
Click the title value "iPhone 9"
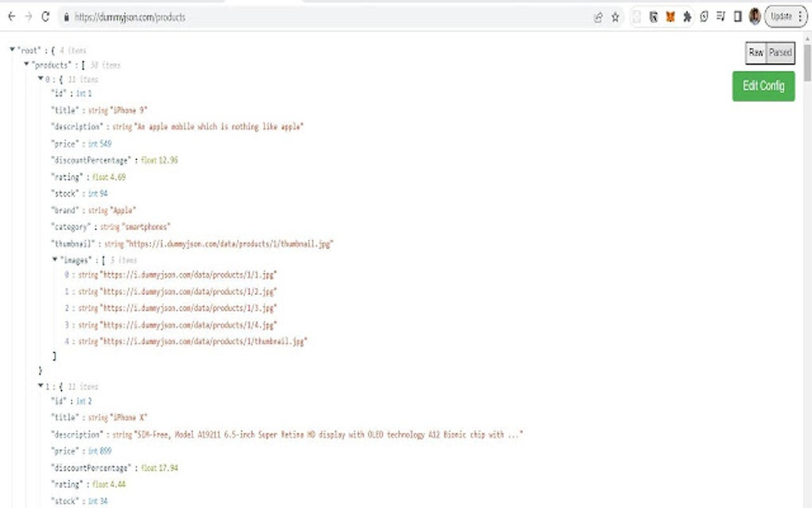[128, 111]
